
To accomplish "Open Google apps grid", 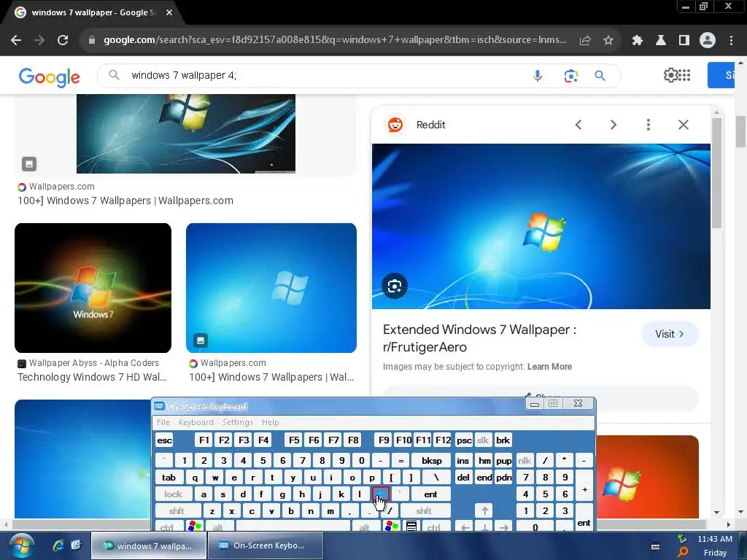I will 684,75.
